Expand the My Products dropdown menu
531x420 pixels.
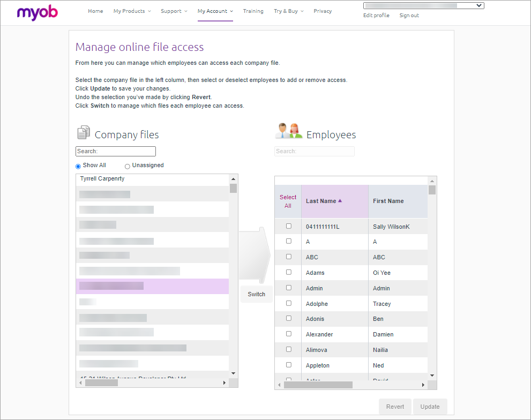click(x=132, y=11)
